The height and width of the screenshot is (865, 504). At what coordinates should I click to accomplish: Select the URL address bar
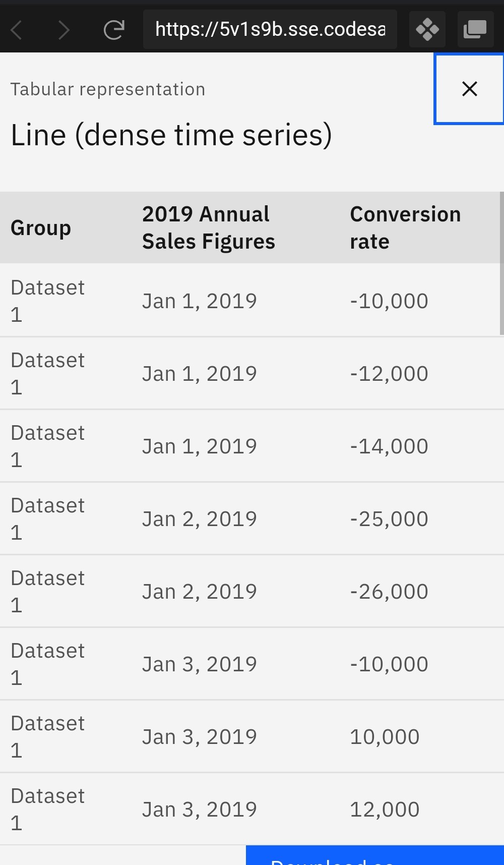click(x=270, y=29)
